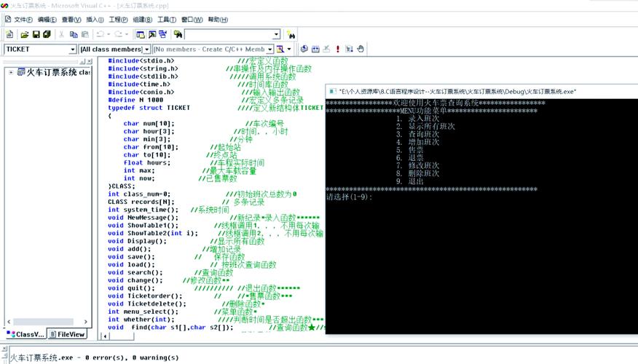Open the Find combo box dropdown arrow
This screenshot has width=638, height=364.
click(276, 34)
